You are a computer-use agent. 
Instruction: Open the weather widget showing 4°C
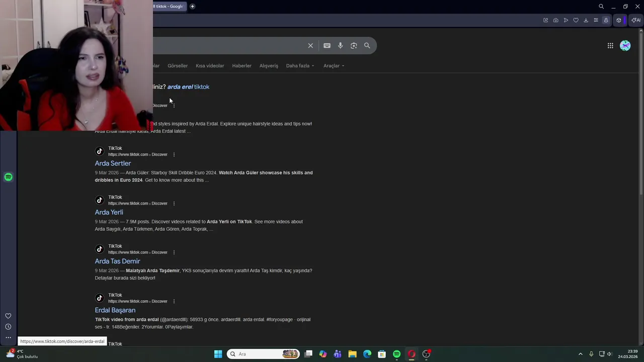coord(22,354)
